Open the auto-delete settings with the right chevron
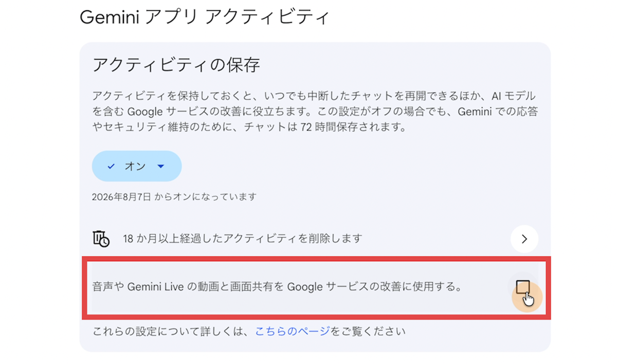The image size is (617, 364). pos(524,239)
